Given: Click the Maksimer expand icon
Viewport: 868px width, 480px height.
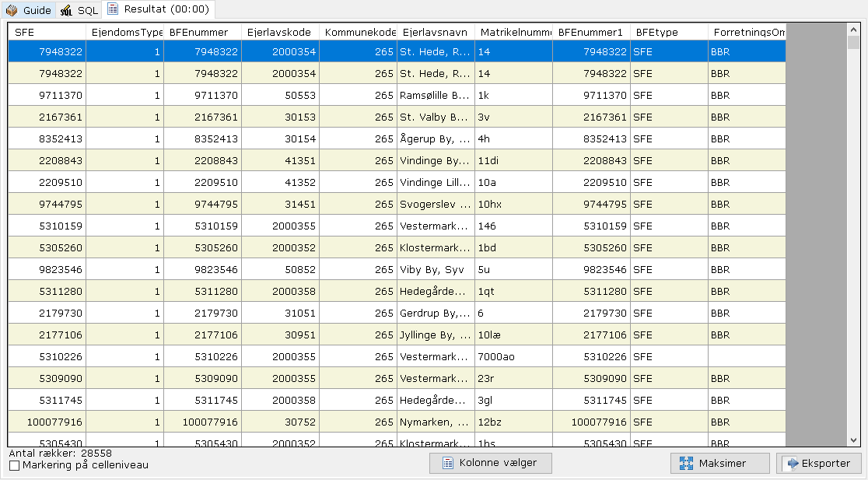Looking at the screenshot, I should (x=686, y=463).
